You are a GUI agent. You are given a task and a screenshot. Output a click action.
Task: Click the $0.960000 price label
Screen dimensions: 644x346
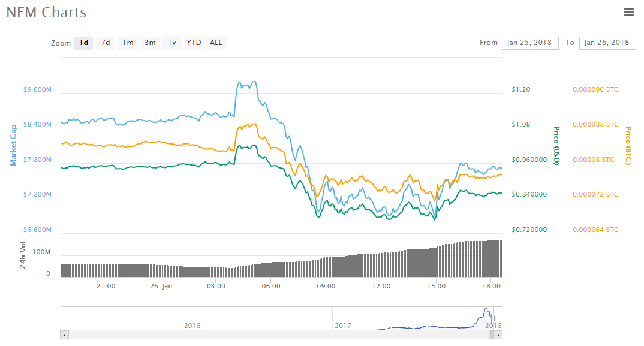tap(529, 160)
